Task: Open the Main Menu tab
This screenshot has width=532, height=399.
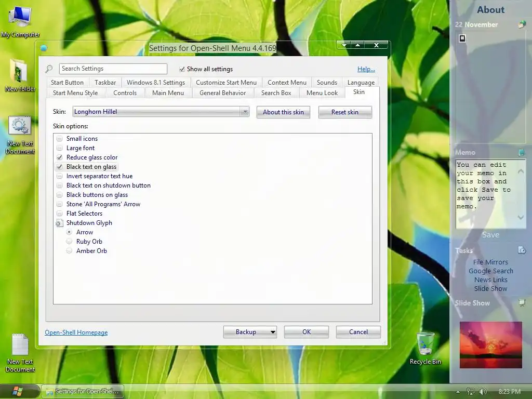Action: [168, 93]
